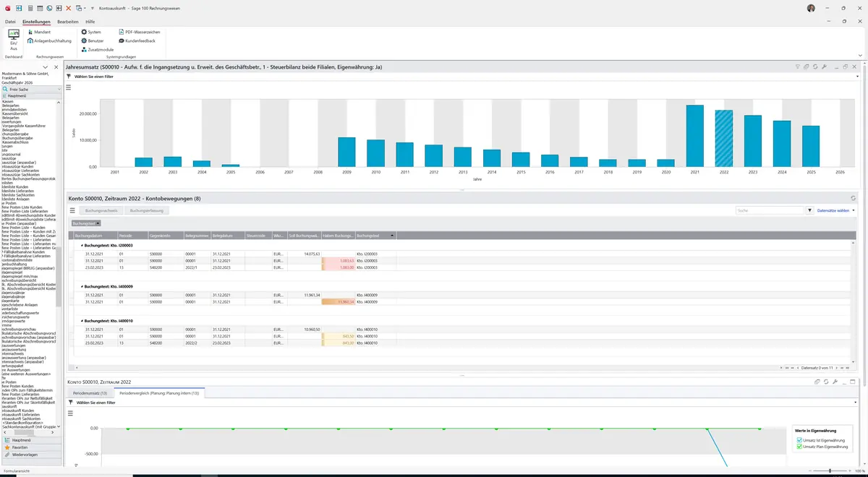Viewport: 868px width, 477px height.
Task: Collapse group Buchungstext: Kto. I400010
Action: 81,320
